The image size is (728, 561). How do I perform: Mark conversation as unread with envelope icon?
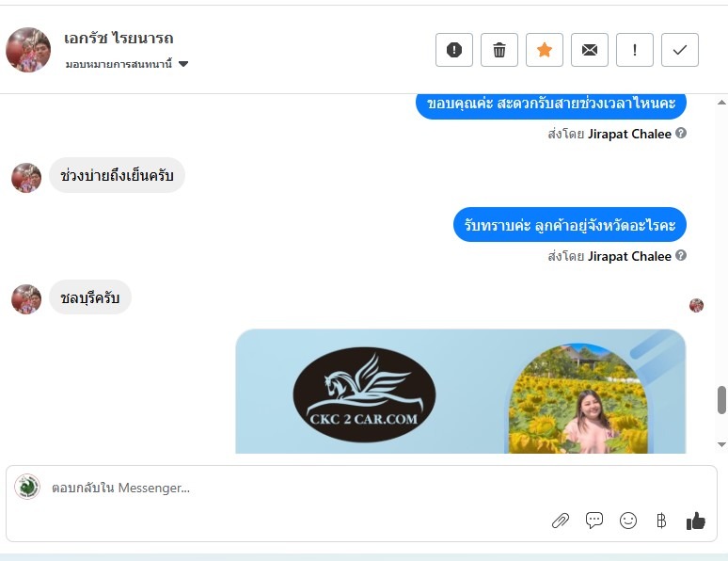[590, 50]
